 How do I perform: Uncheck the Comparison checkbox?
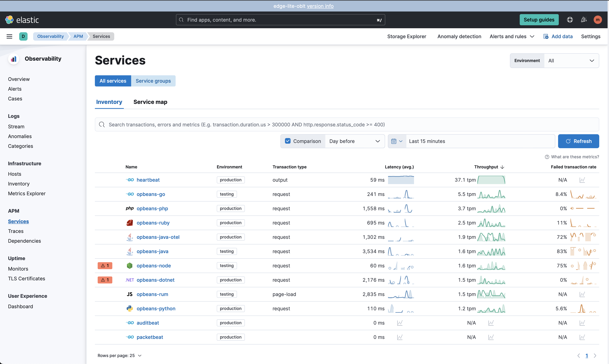287,141
